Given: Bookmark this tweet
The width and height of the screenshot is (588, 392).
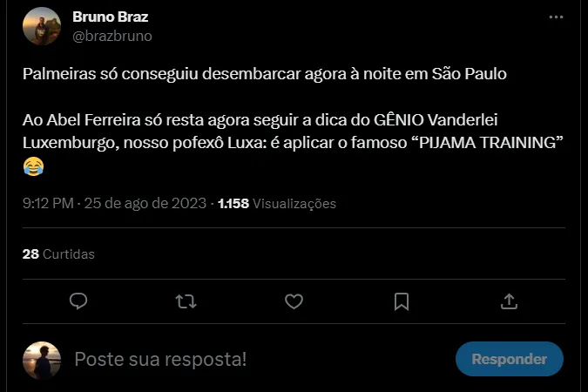Looking at the screenshot, I should tap(402, 301).
